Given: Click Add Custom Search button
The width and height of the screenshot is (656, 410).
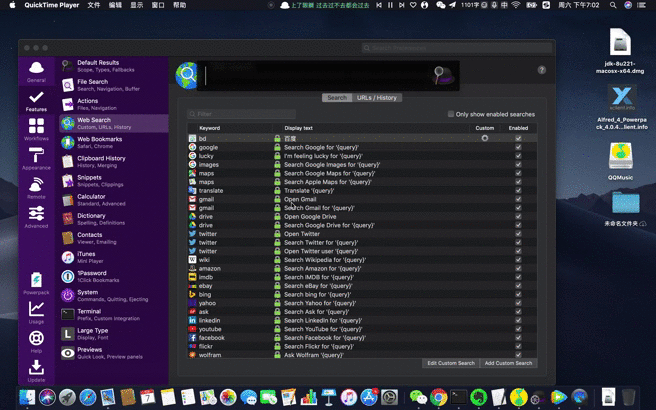Looking at the screenshot, I should pos(508,363).
